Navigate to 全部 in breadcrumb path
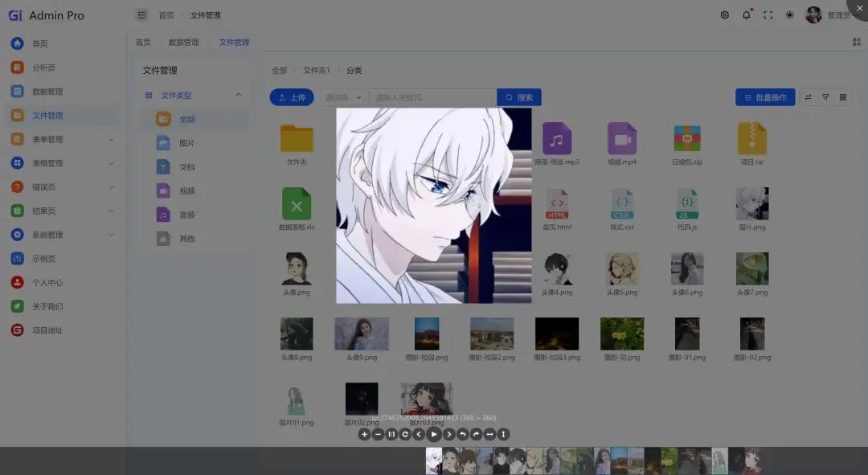 point(279,70)
